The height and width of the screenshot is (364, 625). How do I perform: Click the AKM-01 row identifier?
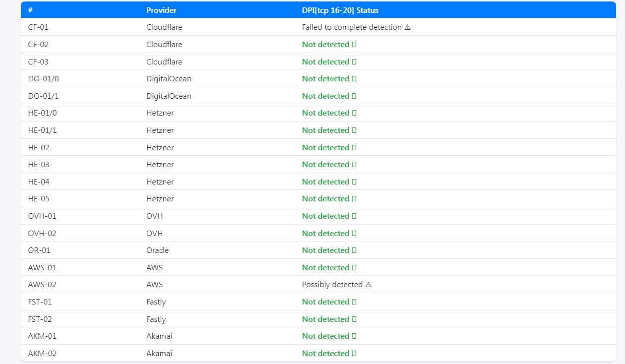(42, 336)
